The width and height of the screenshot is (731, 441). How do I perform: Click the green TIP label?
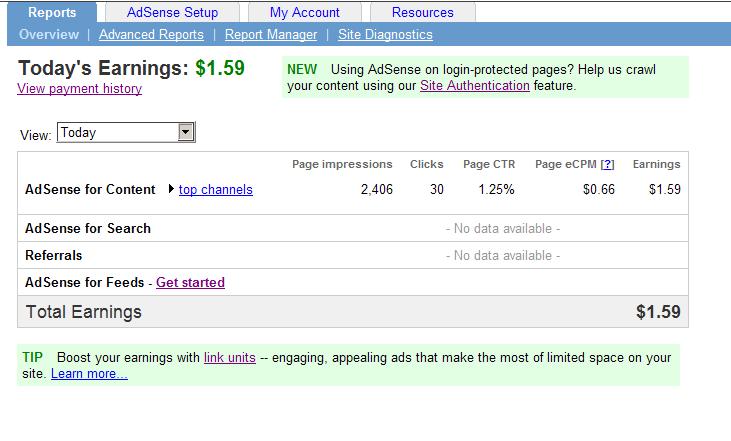pyautogui.click(x=32, y=358)
